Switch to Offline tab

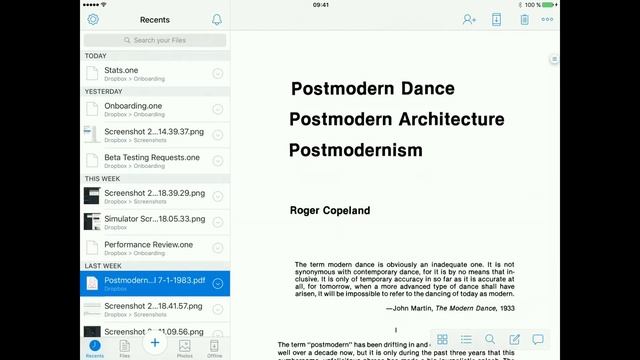[214, 349]
